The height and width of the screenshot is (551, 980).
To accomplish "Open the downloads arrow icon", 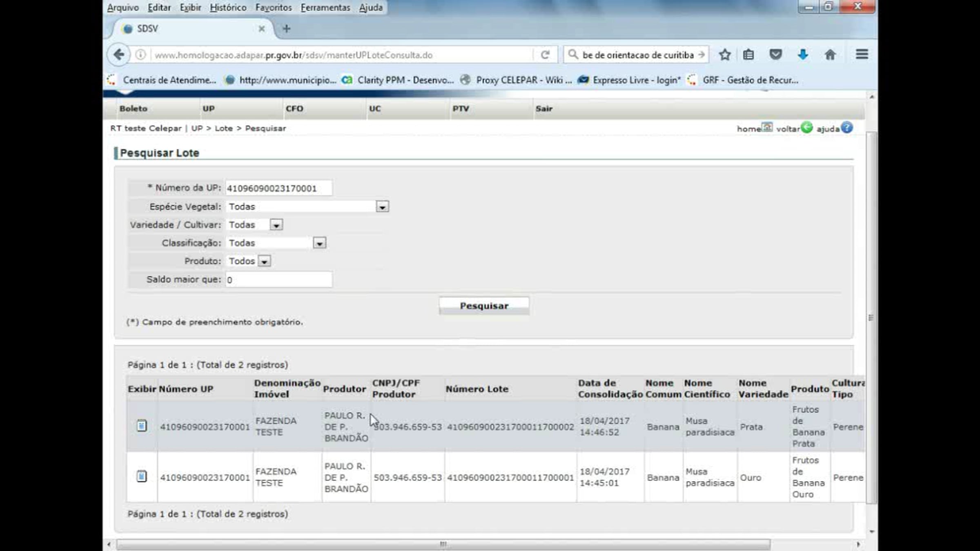I will point(803,55).
